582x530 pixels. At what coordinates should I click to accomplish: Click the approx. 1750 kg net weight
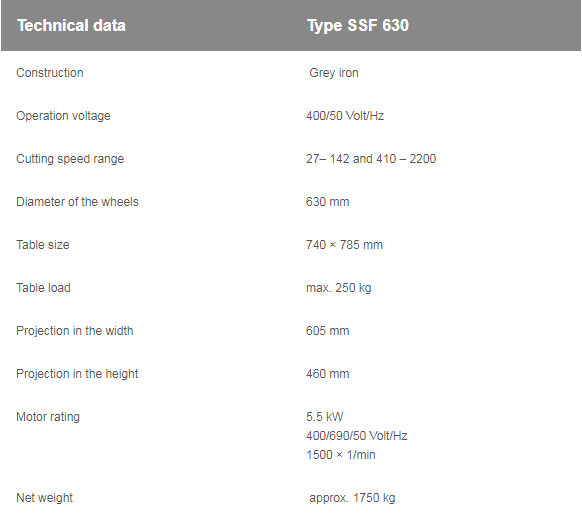pos(352,498)
